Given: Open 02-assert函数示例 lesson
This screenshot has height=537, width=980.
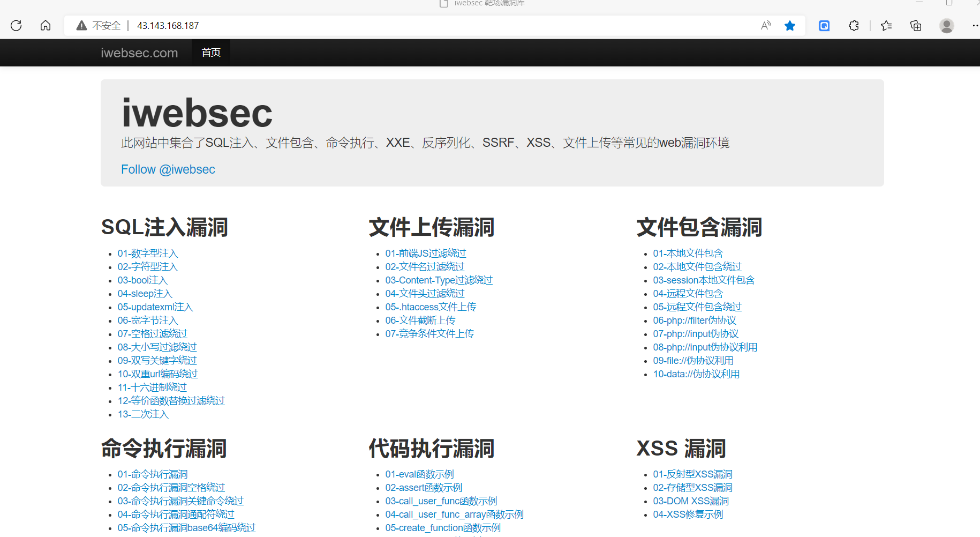Looking at the screenshot, I should point(424,488).
